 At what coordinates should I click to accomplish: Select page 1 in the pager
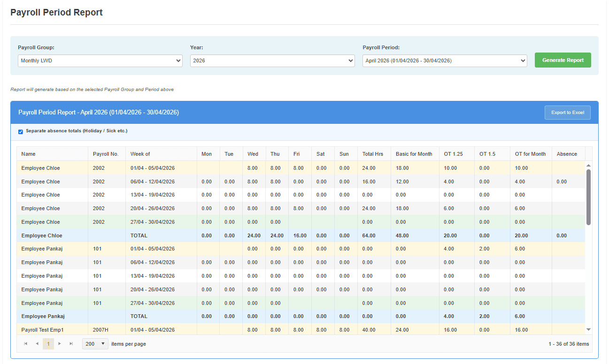click(x=48, y=344)
